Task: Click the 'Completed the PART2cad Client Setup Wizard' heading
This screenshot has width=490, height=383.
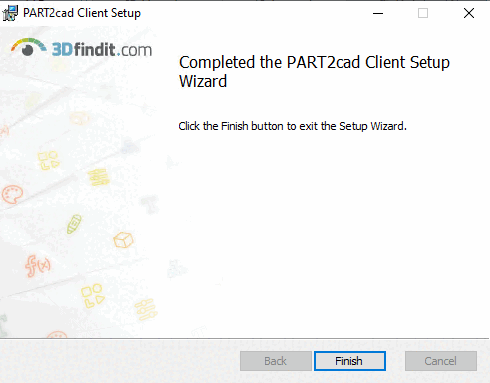Action: tap(314, 71)
